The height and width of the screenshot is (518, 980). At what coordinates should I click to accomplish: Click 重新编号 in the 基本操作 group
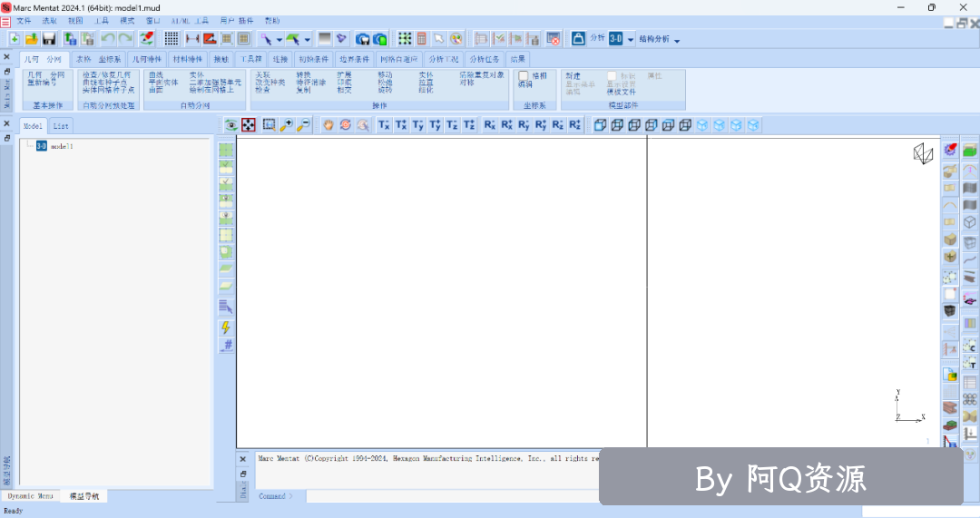42,83
